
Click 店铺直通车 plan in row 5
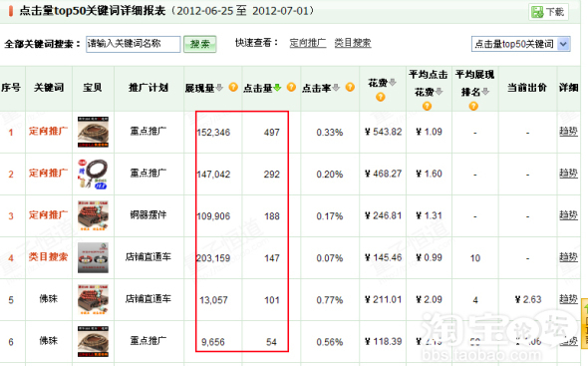pyautogui.click(x=148, y=299)
